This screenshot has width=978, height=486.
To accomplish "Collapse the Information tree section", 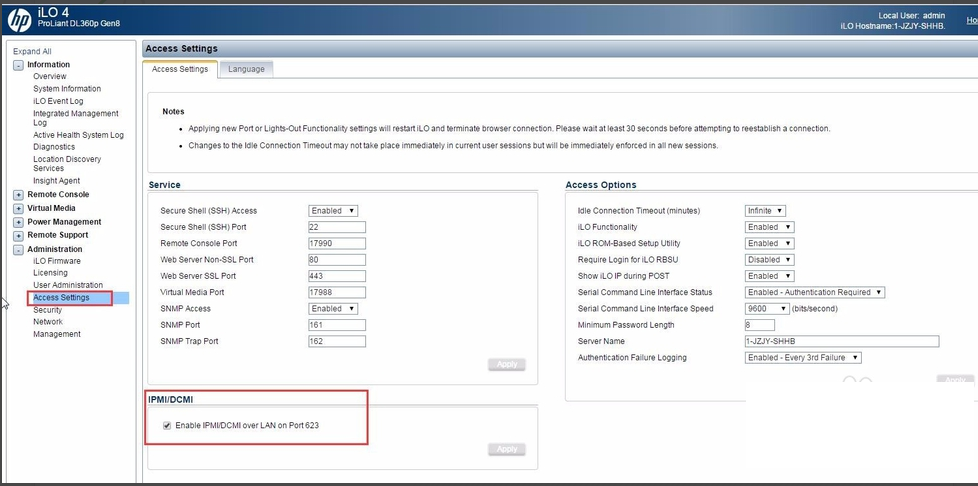I will 19,65.
